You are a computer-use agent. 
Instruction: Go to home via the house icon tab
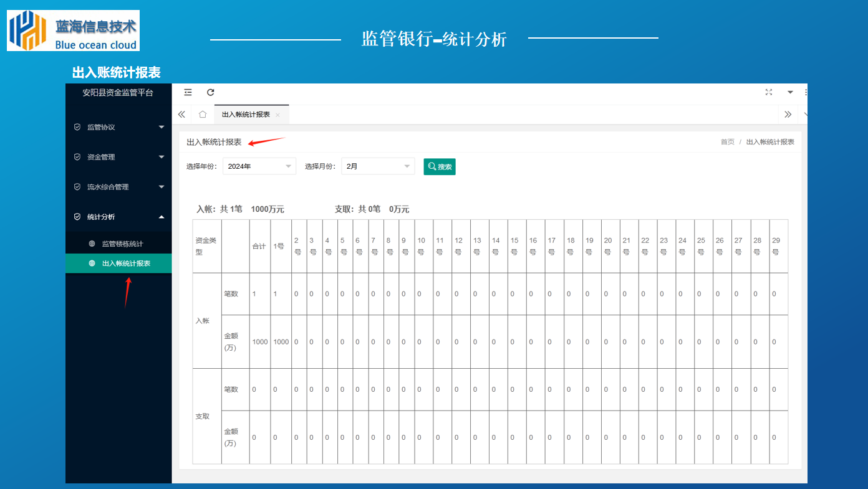click(203, 115)
